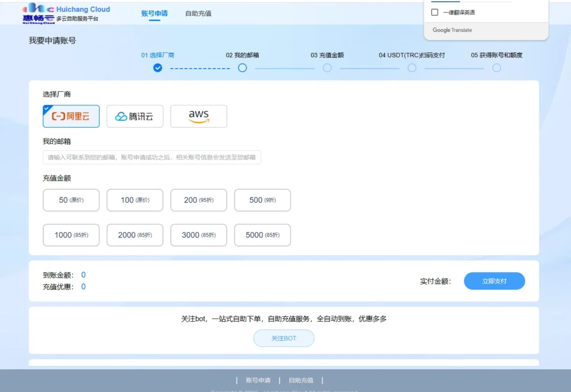The image size is (571, 392).
Task: Pick the 2000 (85折) recharge amount
Action: (135, 235)
